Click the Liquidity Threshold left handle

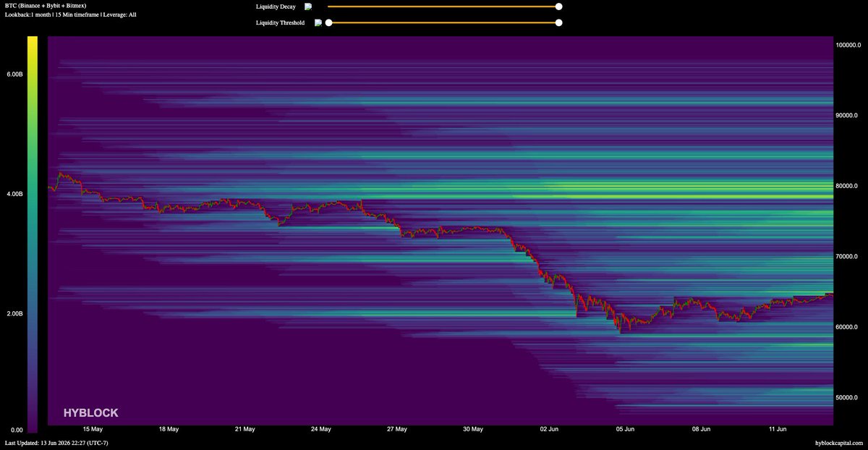(x=328, y=22)
